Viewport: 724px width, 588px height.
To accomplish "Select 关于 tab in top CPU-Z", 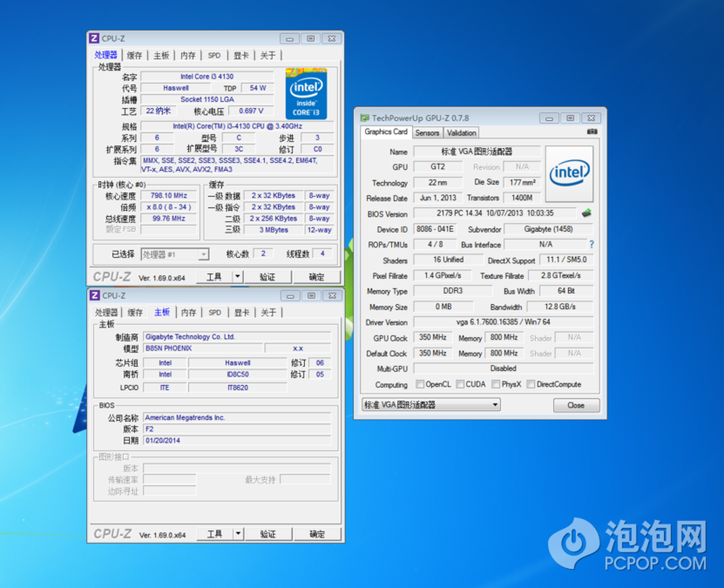I will click(x=268, y=56).
